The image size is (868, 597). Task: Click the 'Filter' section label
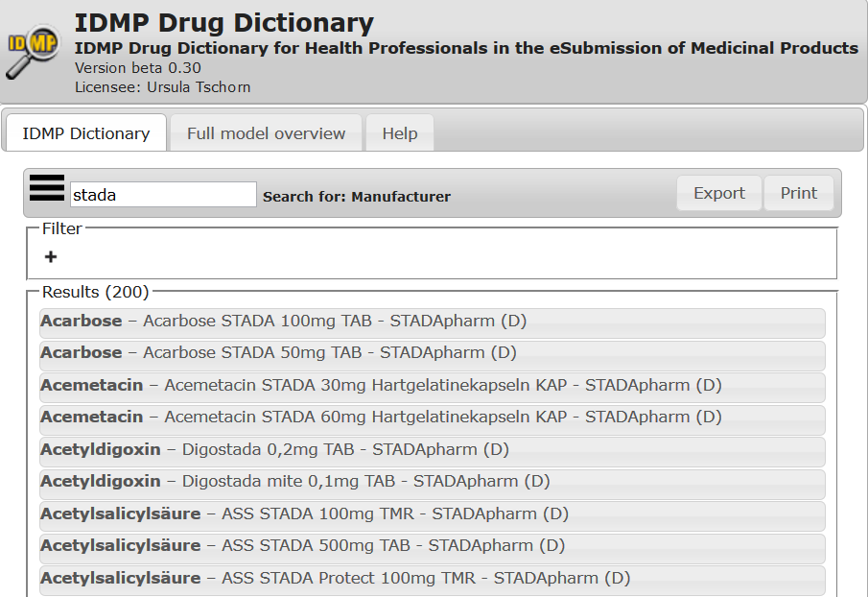(62, 228)
